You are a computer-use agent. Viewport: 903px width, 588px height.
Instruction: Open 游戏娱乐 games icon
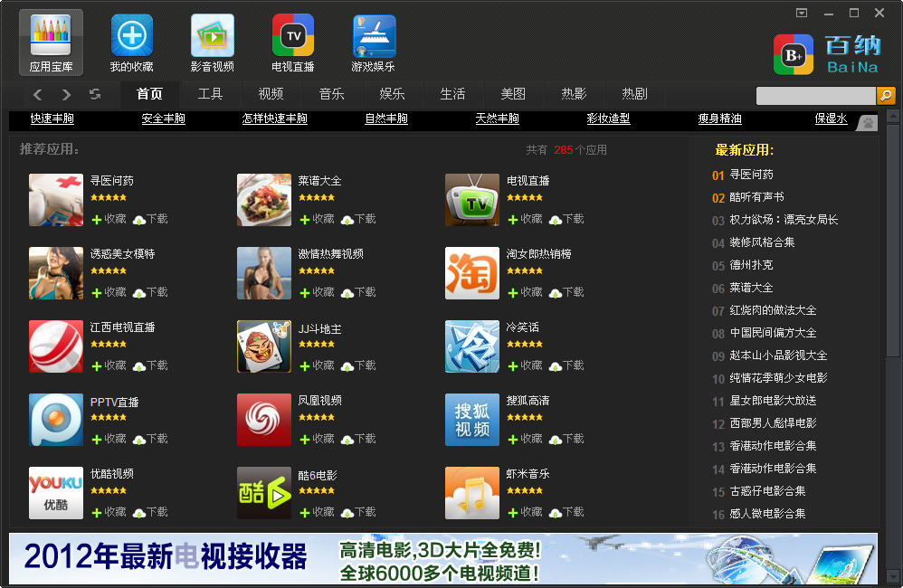pos(374,43)
